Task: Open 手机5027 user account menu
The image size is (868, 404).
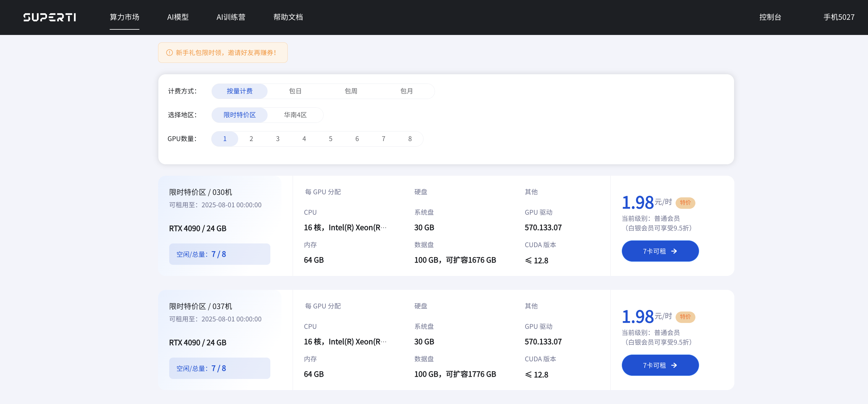Action: pyautogui.click(x=839, y=17)
